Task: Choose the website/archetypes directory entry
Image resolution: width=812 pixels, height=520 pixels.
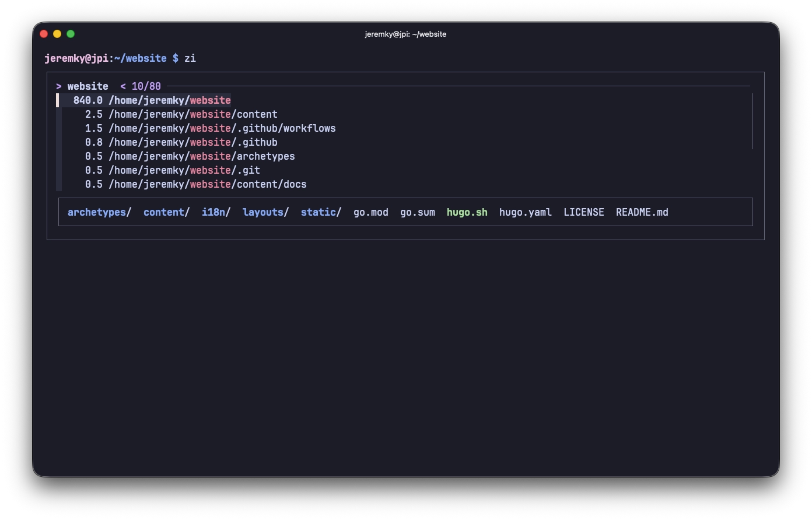Action: pyautogui.click(x=190, y=156)
